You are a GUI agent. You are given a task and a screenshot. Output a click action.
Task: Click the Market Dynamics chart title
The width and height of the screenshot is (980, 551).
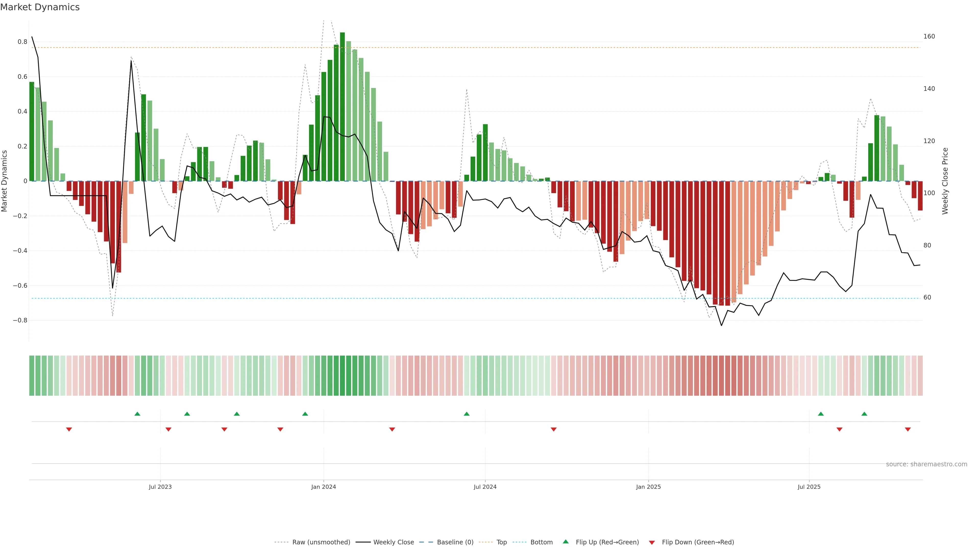[40, 7]
